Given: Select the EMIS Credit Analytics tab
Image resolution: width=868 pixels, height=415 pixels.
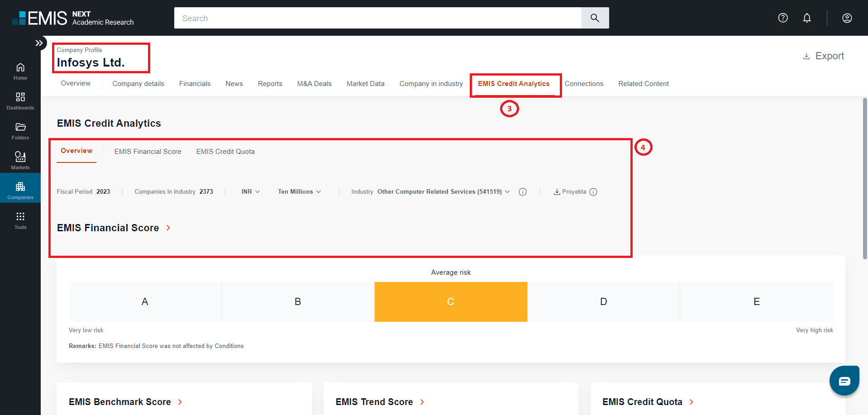Looking at the screenshot, I should tap(514, 84).
